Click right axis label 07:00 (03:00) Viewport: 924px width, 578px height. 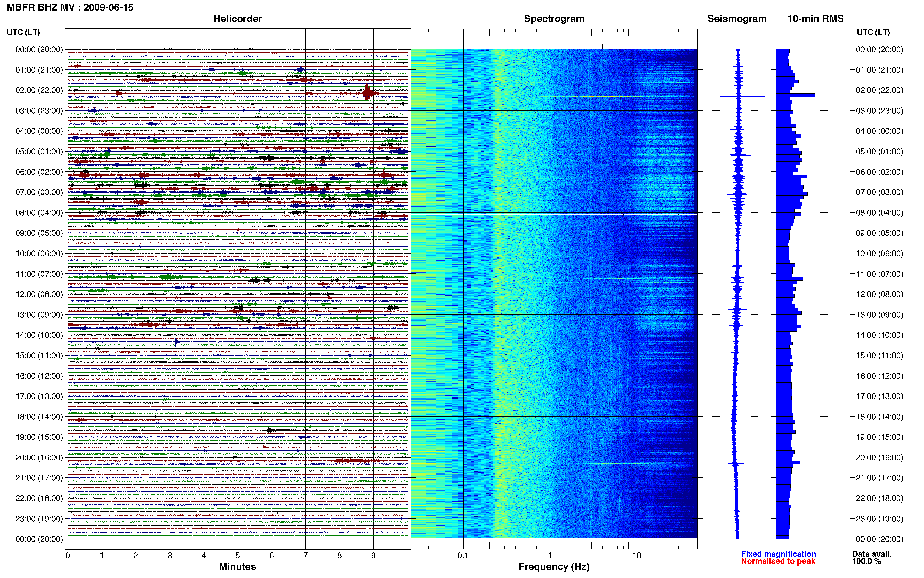pos(880,192)
